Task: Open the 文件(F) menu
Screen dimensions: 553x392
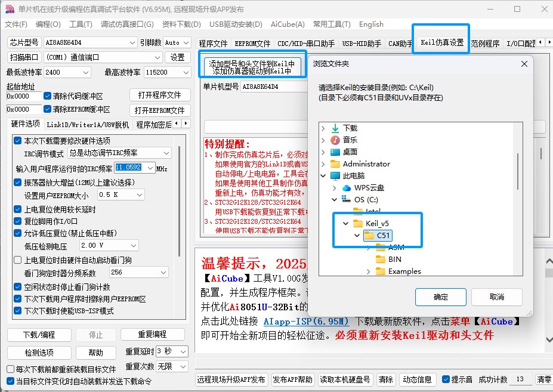Action: 16,24
